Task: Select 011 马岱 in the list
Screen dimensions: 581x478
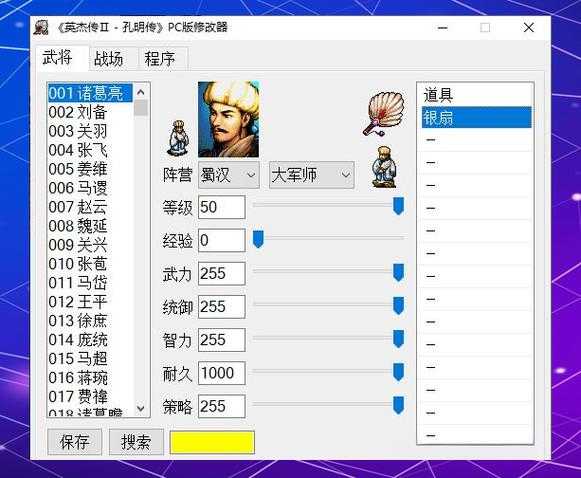Action: (x=90, y=283)
